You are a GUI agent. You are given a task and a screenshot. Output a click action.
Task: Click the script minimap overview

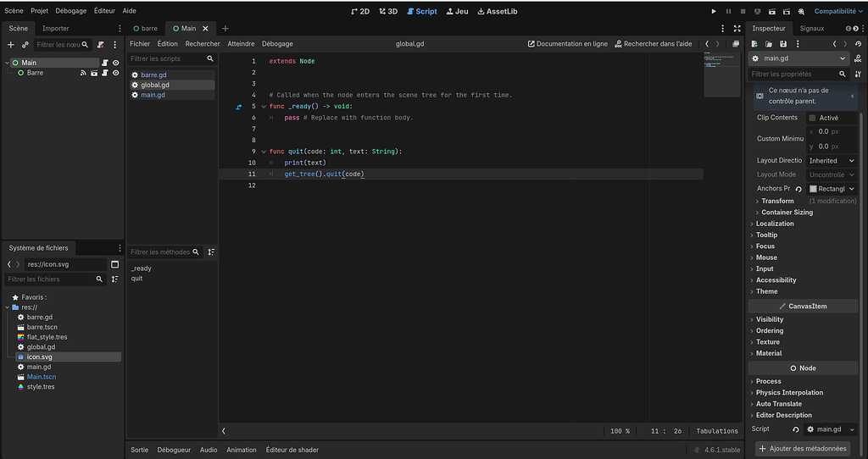click(x=722, y=75)
